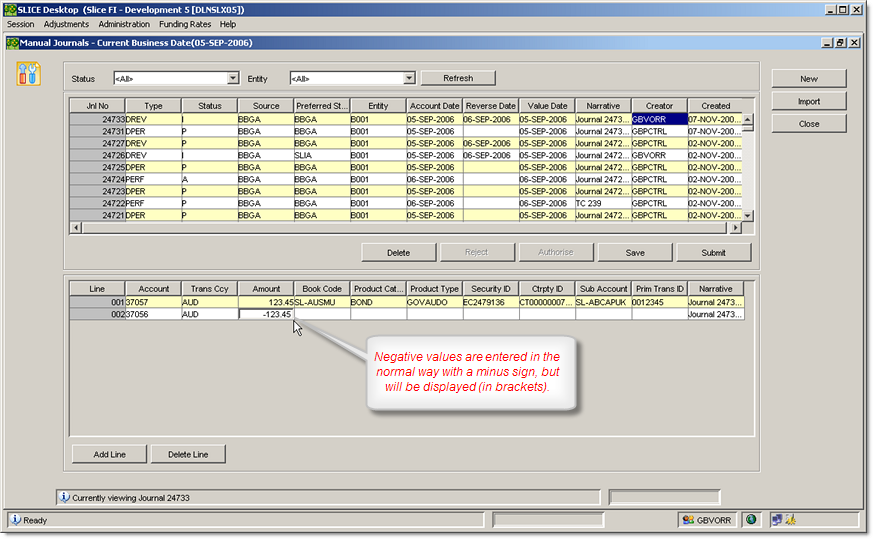Click the Manual Journals window title icon
This screenshot has height=539, width=873.
tap(12, 43)
